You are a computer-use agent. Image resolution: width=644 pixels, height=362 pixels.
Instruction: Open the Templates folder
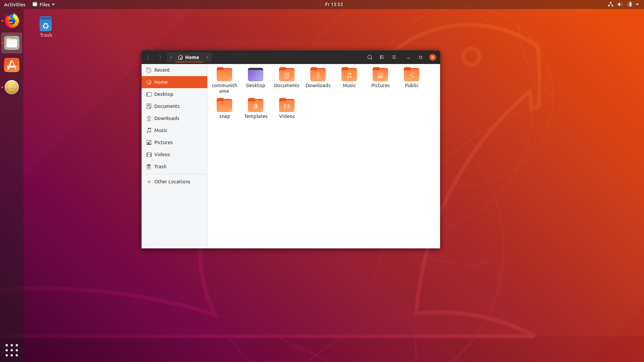[256, 106]
